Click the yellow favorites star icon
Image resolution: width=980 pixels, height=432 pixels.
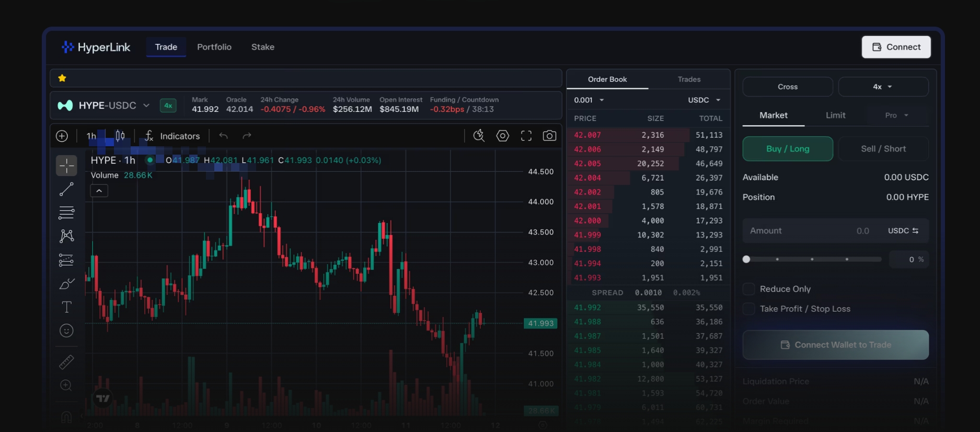coord(62,78)
